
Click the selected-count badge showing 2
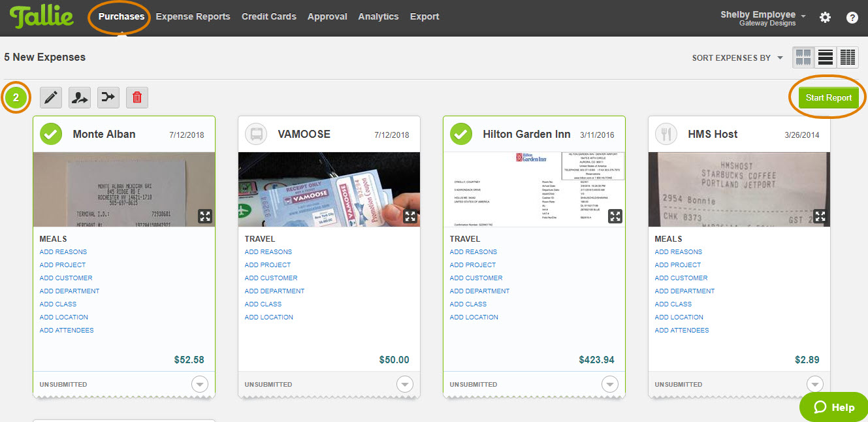point(16,98)
